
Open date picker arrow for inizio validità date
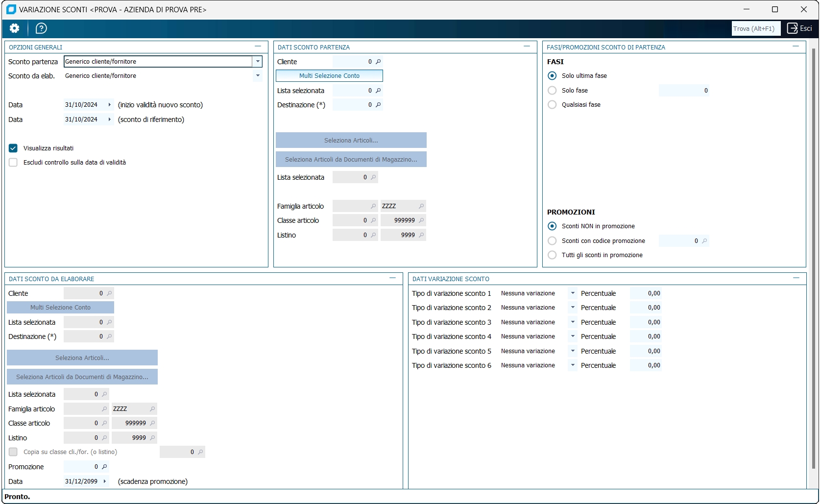coord(109,105)
